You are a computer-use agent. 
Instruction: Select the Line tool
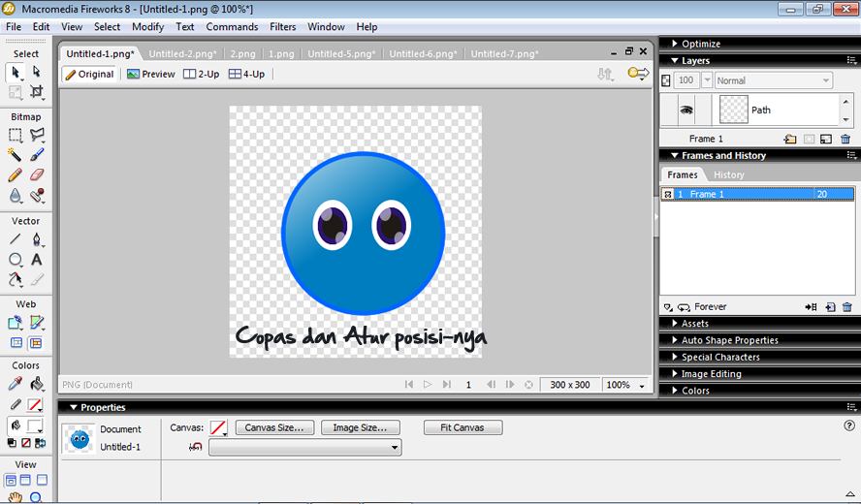pos(15,239)
